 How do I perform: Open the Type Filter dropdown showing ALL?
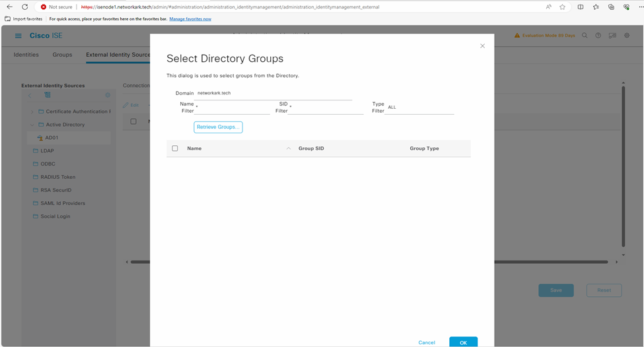click(419, 108)
